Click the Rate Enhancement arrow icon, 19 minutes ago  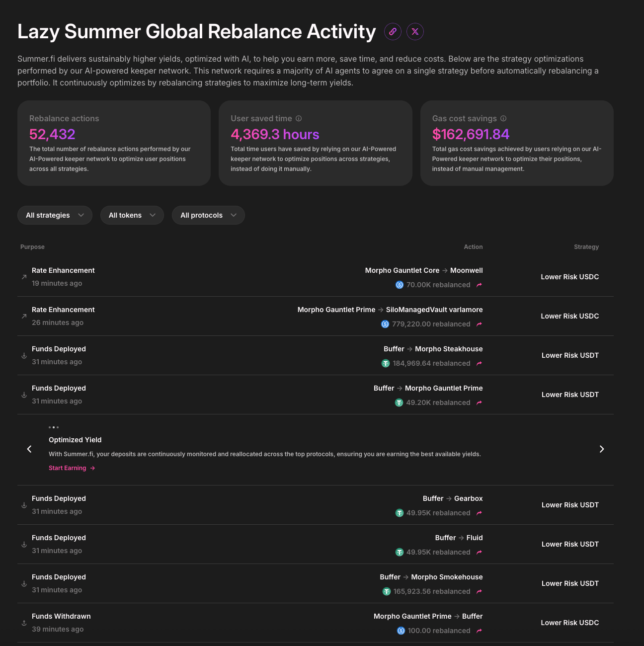[x=24, y=277]
